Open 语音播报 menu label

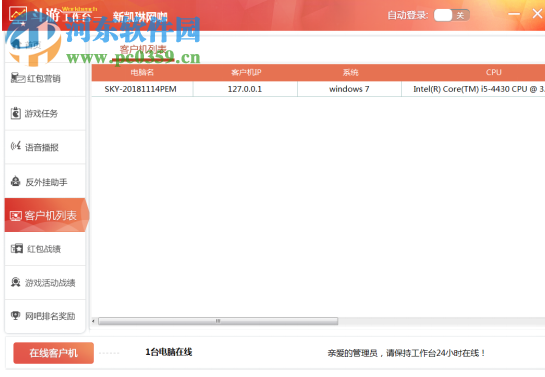click(42, 147)
